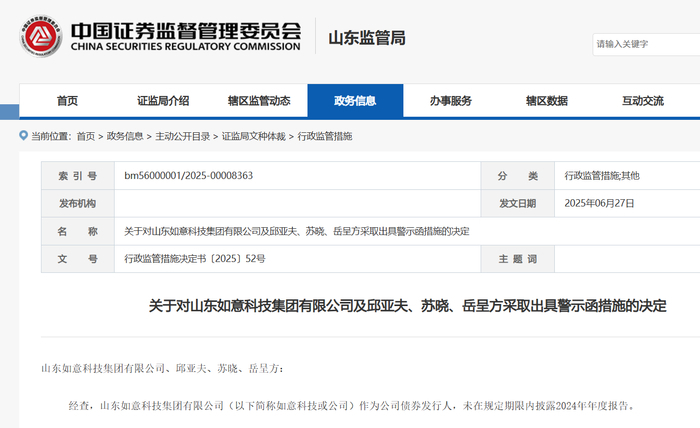This screenshot has height=428, width=700.
Task: Click the CHINA SECURITIES REGULATORY COMMISSION subtitle
Action: click(186, 46)
